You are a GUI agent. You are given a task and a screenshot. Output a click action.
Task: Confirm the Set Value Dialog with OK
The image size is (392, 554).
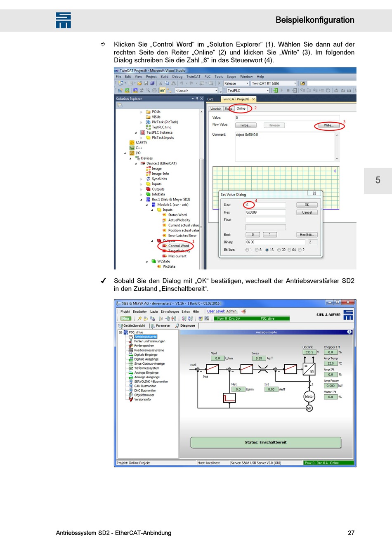pyautogui.click(x=307, y=205)
